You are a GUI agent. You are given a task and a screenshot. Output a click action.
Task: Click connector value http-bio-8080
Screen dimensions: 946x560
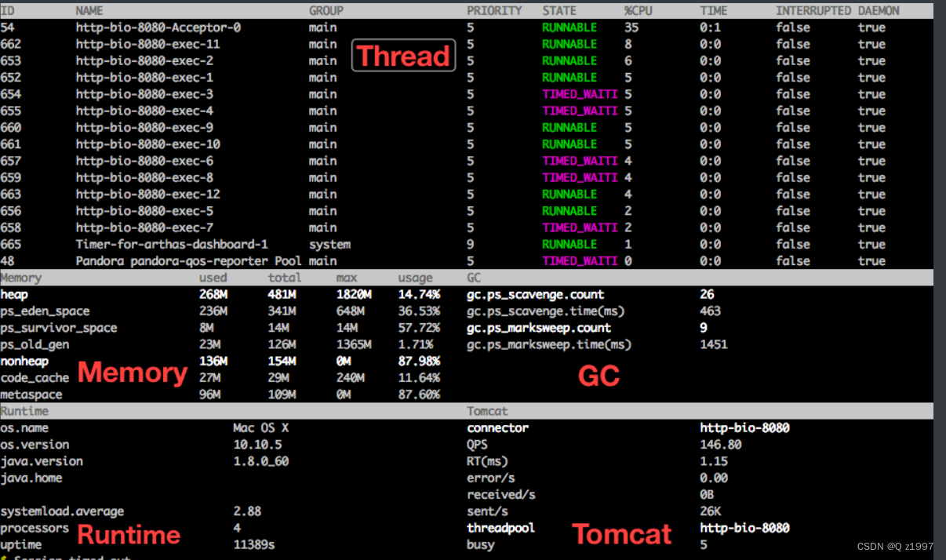(745, 428)
